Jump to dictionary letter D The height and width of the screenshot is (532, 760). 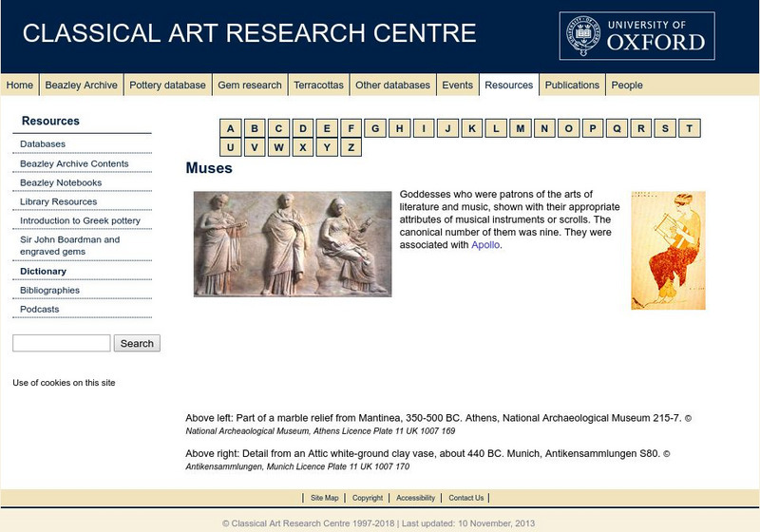[303, 128]
